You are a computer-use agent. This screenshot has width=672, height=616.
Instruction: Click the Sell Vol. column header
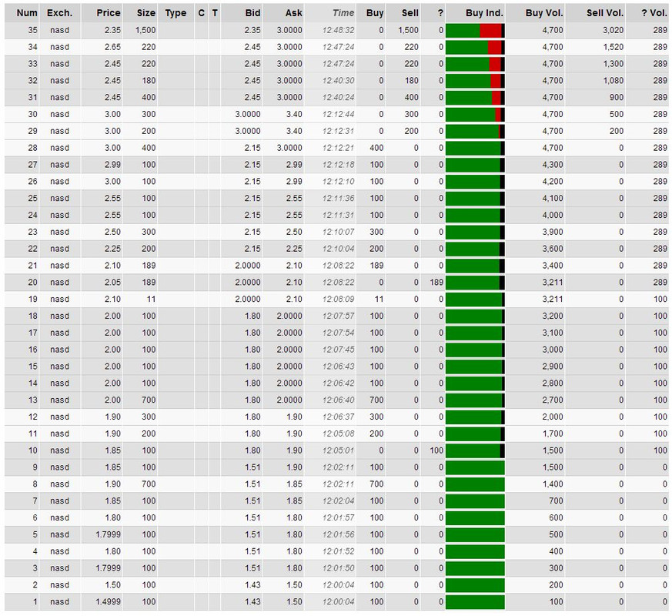[605, 13]
